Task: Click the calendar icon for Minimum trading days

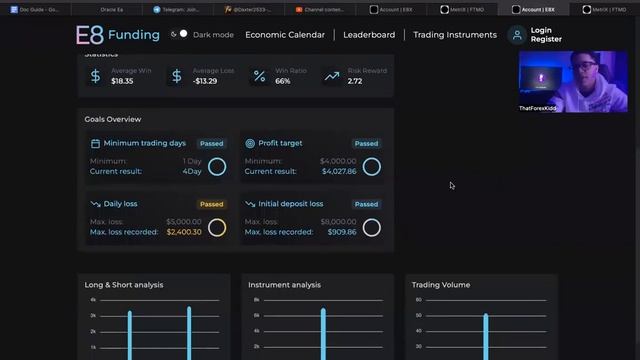Action: 95,143
